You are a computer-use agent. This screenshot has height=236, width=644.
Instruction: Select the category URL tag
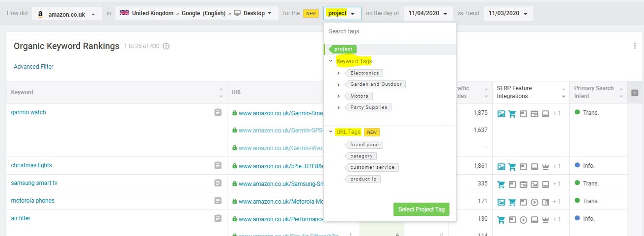[361, 156]
